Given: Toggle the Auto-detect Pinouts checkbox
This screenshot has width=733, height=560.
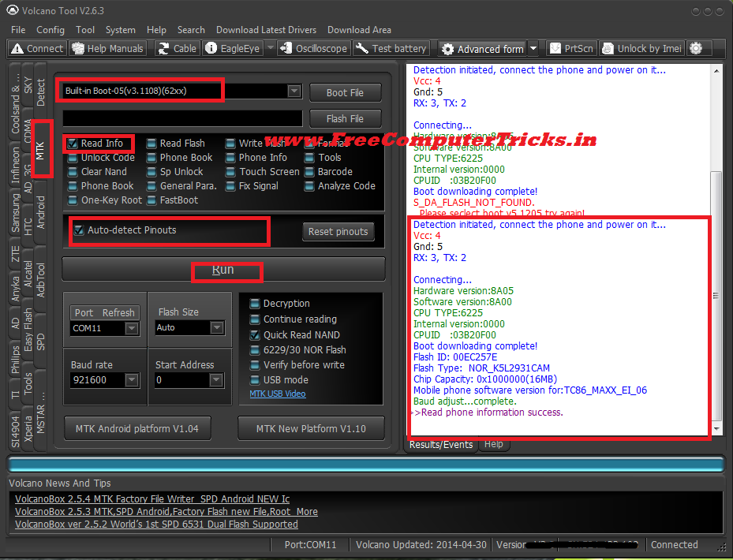Looking at the screenshot, I should [79, 230].
